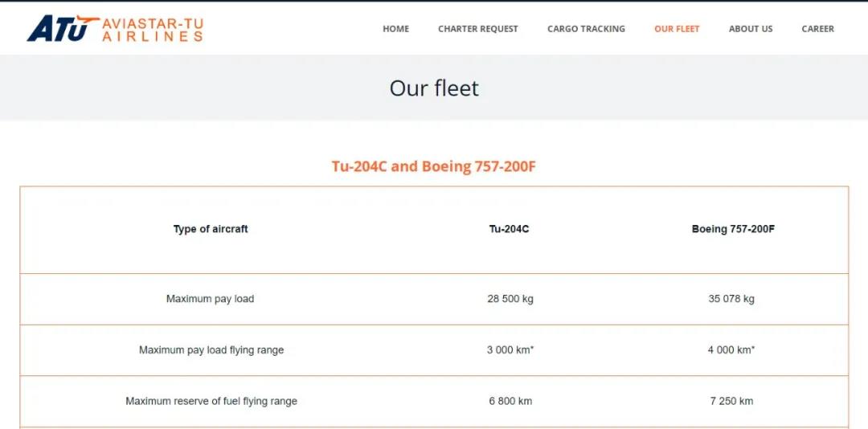
Task: Select the 3 000 km* range cell
Action: (510, 350)
